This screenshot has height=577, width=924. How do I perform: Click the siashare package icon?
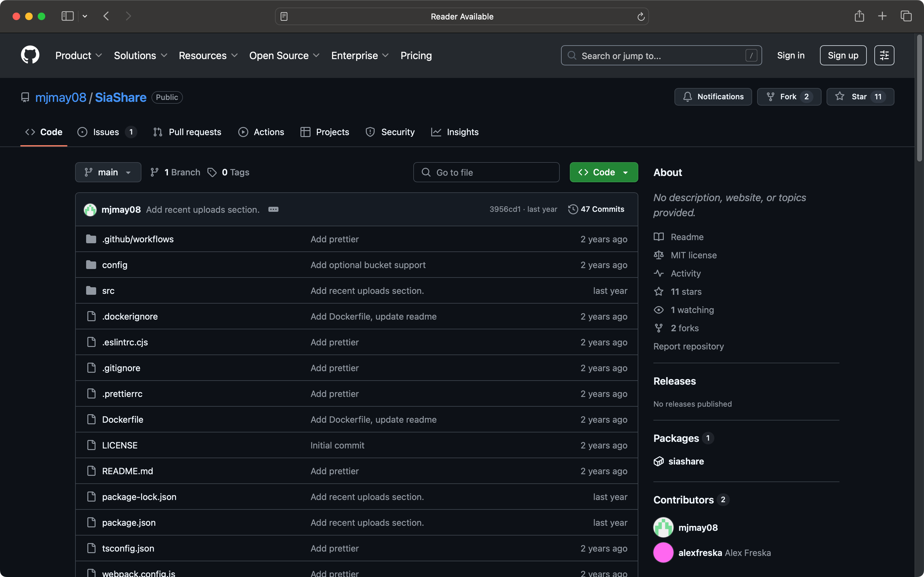click(x=659, y=461)
